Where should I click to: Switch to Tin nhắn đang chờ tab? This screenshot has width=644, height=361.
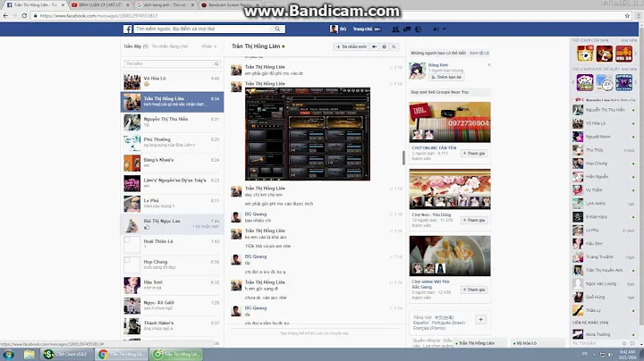[x=170, y=46]
